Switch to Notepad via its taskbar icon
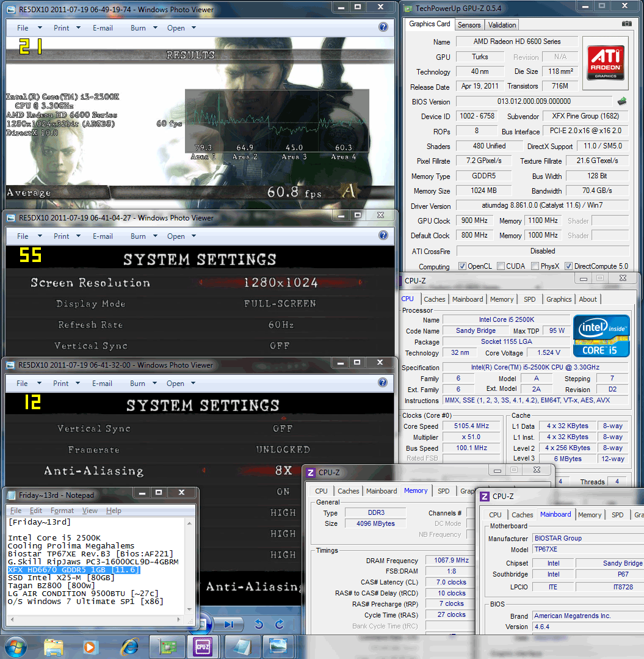This screenshot has height=659, width=644. (242, 647)
